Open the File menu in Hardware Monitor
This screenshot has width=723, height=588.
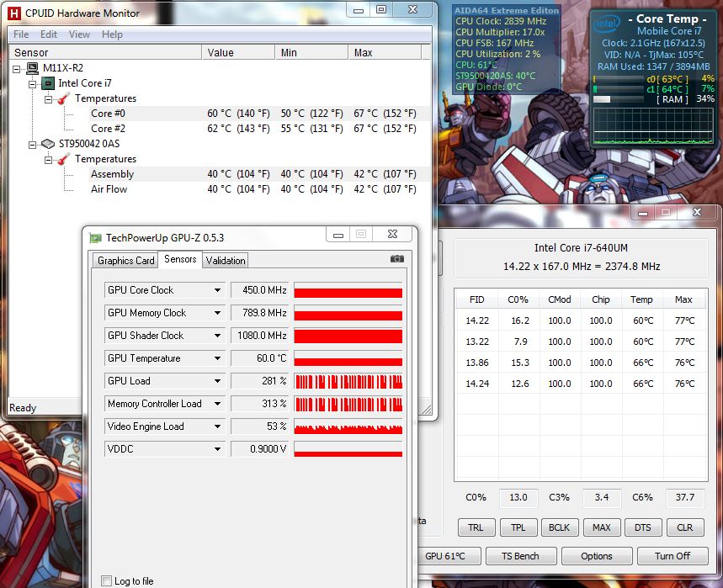(21, 34)
